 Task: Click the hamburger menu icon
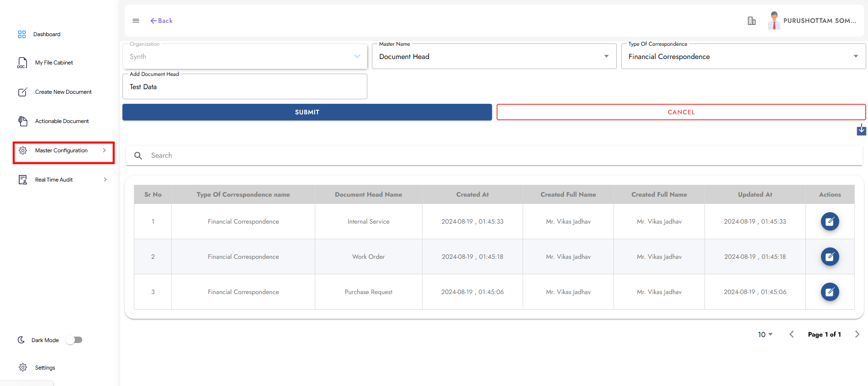point(136,21)
